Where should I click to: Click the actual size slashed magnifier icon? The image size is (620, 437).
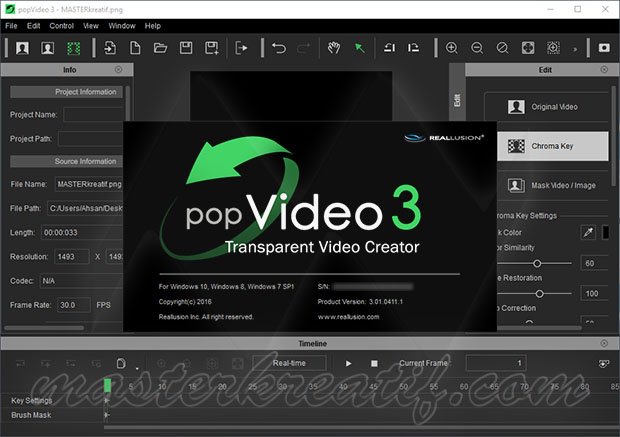coord(503,48)
